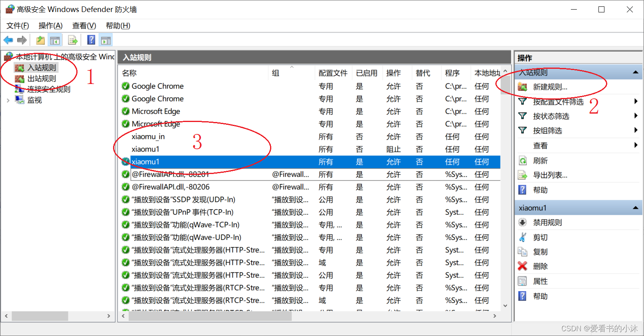Click the Back arrow toolbar icon

8,40
